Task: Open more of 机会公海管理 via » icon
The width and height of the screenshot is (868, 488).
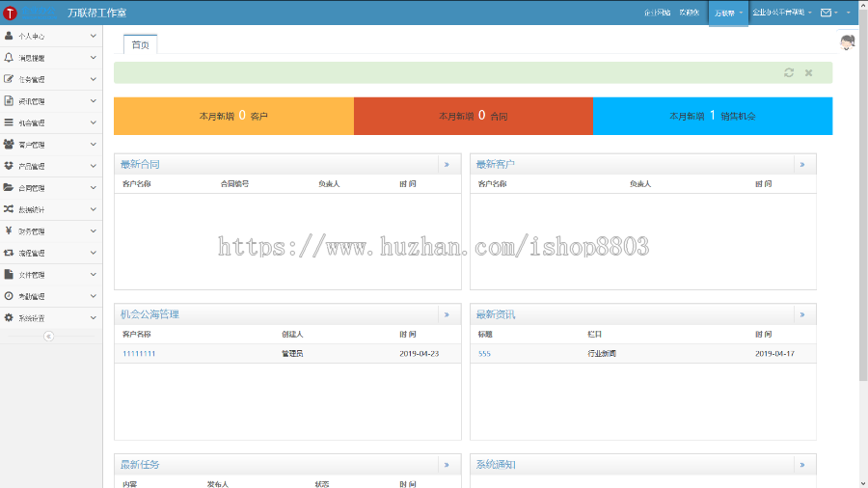Action: [x=447, y=314]
